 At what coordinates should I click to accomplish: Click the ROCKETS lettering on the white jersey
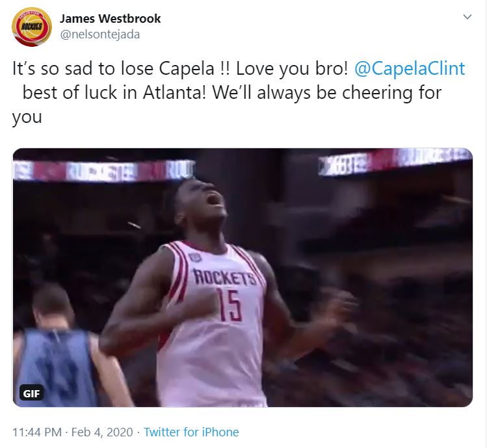(x=224, y=277)
